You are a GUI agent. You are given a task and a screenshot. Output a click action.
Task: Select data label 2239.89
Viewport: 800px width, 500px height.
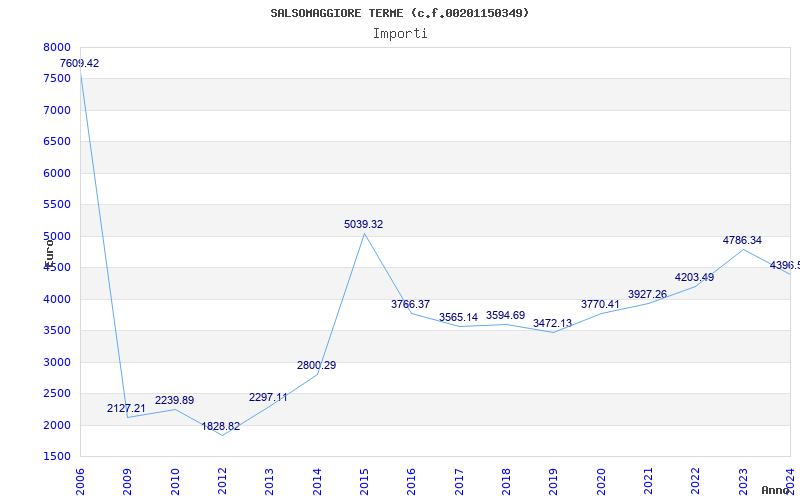pos(174,401)
